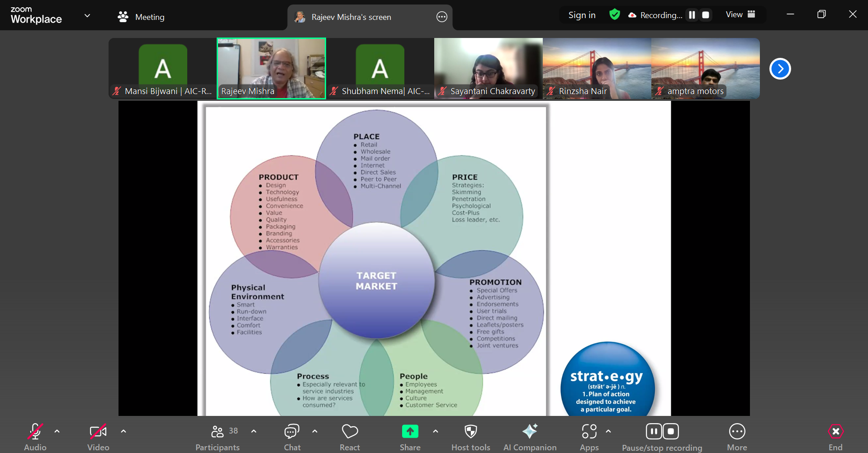Viewport: 868px width, 453px height.
Task: Open the Participants list
Action: [x=218, y=432]
